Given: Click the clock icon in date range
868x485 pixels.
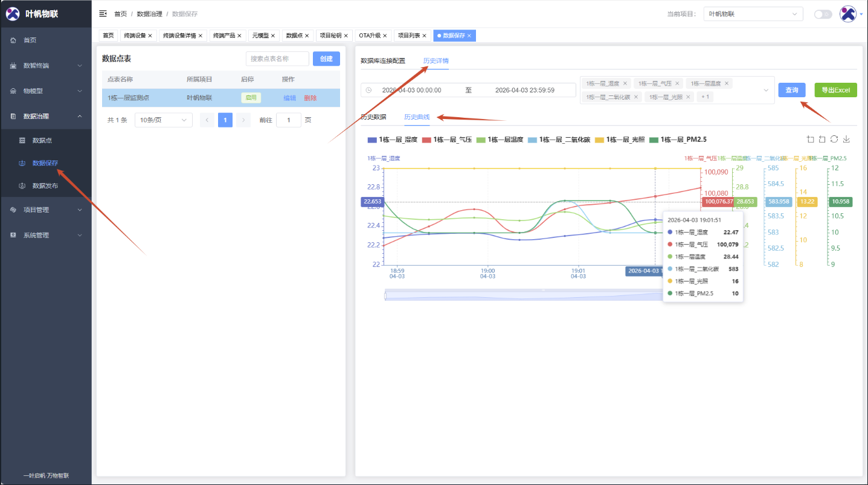Looking at the screenshot, I should click(x=369, y=90).
